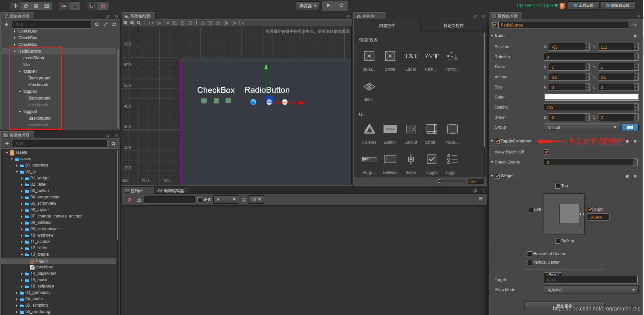Viewport: 644px width, 315px height.
Task: Collapse the toggle3 node
Action: click(20, 112)
